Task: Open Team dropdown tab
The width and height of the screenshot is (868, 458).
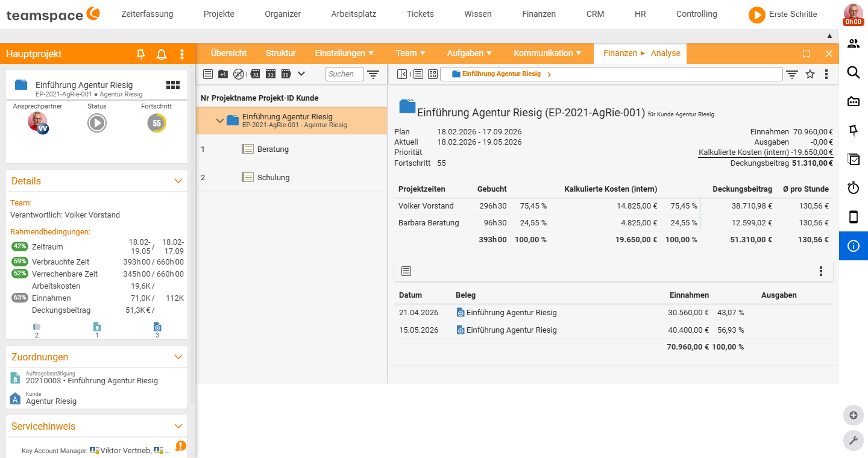Action: point(411,53)
